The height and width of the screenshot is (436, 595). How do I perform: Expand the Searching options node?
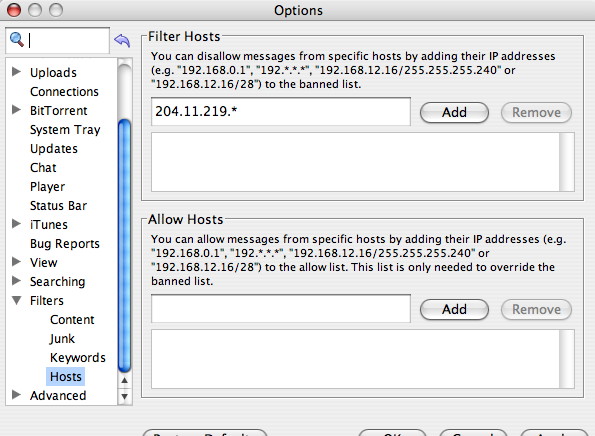point(16,280)
